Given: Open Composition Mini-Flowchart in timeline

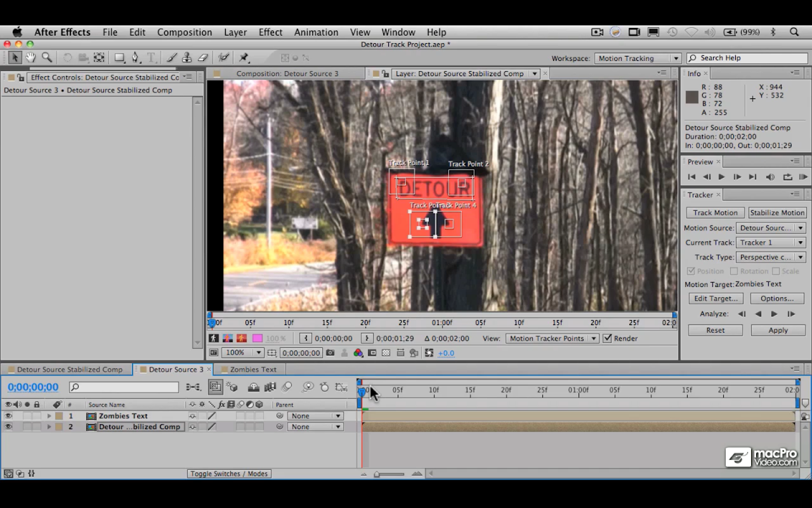Looking at the screenshot, I should pyautogui.click(x=193, y=387).
